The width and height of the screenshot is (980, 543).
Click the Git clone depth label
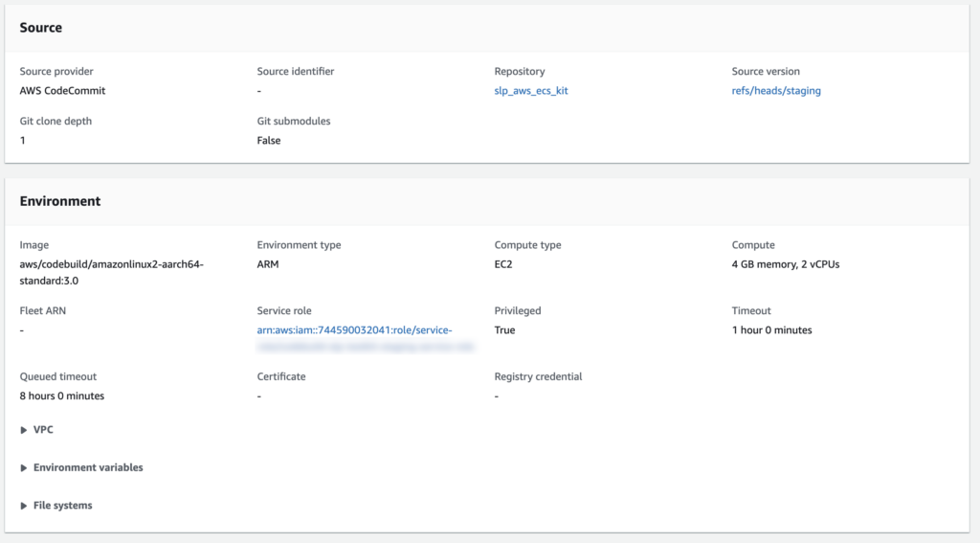pos(56,122)
